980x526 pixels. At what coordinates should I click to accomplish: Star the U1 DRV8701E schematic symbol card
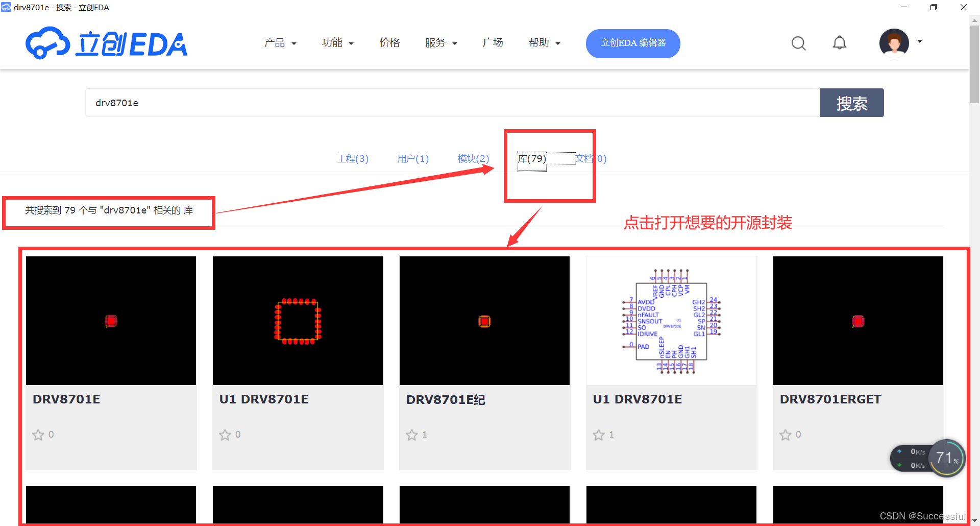pos(599,435)
